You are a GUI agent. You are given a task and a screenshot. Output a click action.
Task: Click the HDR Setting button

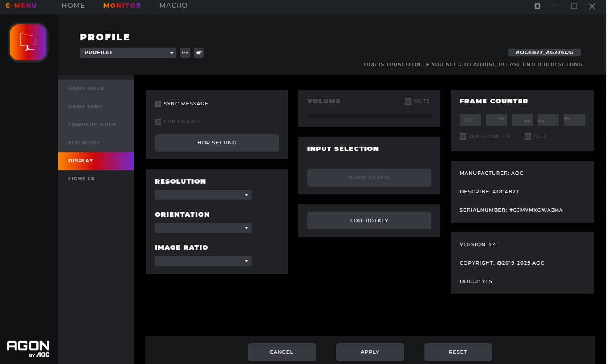217,143
